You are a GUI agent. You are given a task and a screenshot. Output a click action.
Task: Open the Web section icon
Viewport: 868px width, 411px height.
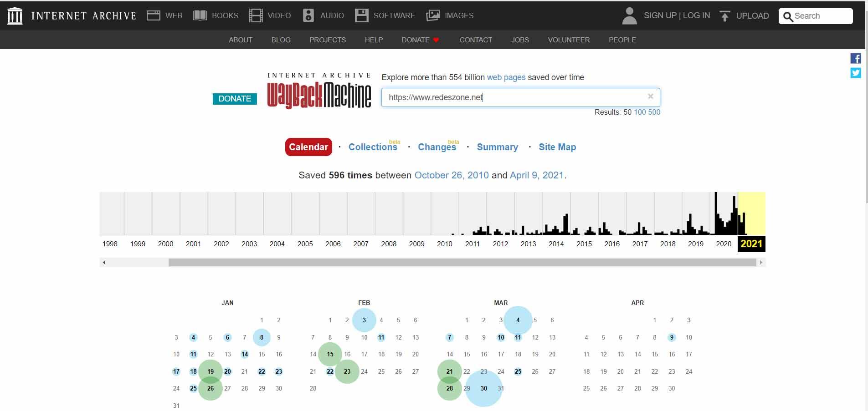154,15
